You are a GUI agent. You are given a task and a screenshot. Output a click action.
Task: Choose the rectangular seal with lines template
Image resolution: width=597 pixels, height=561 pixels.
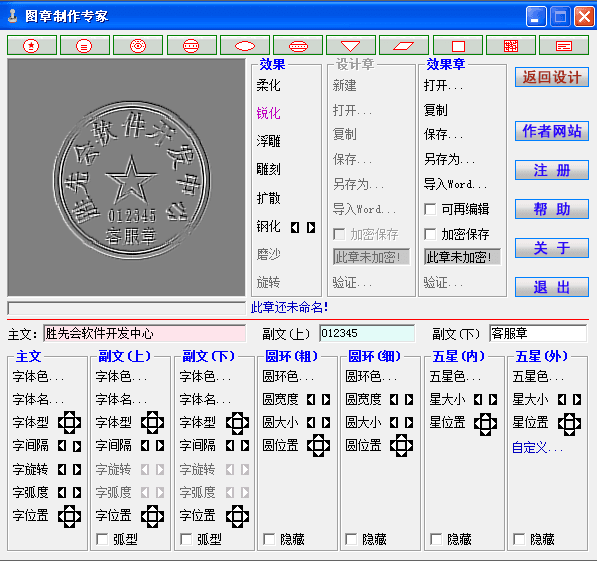[x=564, y=46]
